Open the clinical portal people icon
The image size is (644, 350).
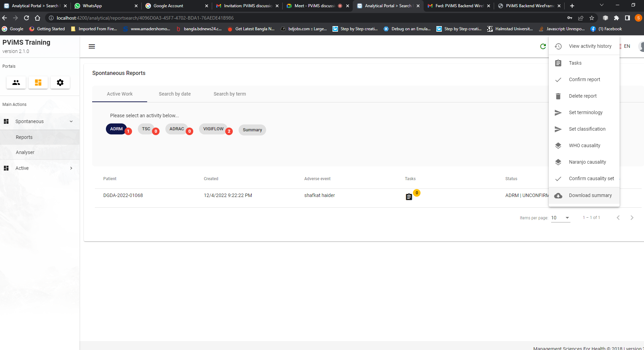click(x=16, y=83)
